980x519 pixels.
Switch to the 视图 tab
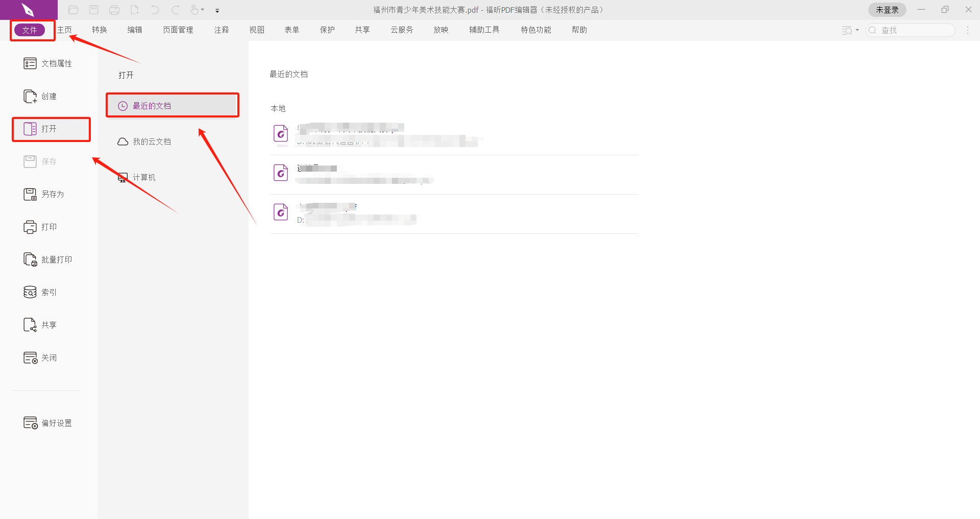257,30
